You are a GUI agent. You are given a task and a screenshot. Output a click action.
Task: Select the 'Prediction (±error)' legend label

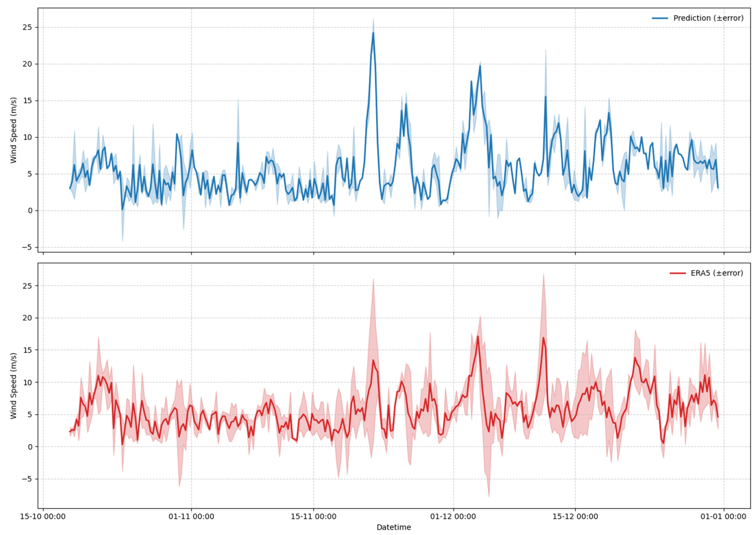pos(708,18)
